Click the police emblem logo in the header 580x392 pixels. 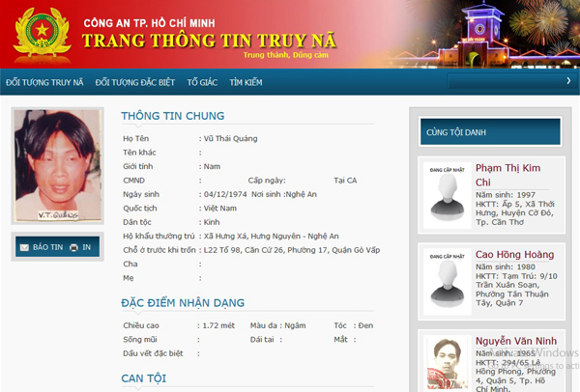42,33
